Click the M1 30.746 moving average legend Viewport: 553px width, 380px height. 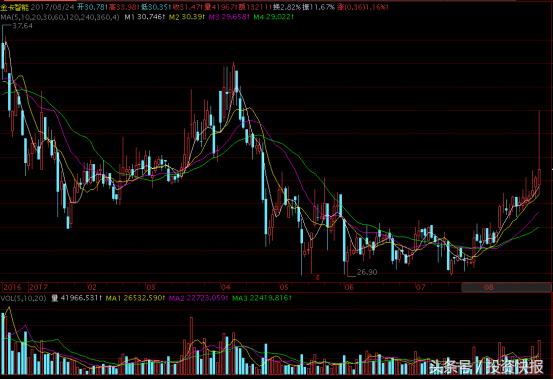144,17
